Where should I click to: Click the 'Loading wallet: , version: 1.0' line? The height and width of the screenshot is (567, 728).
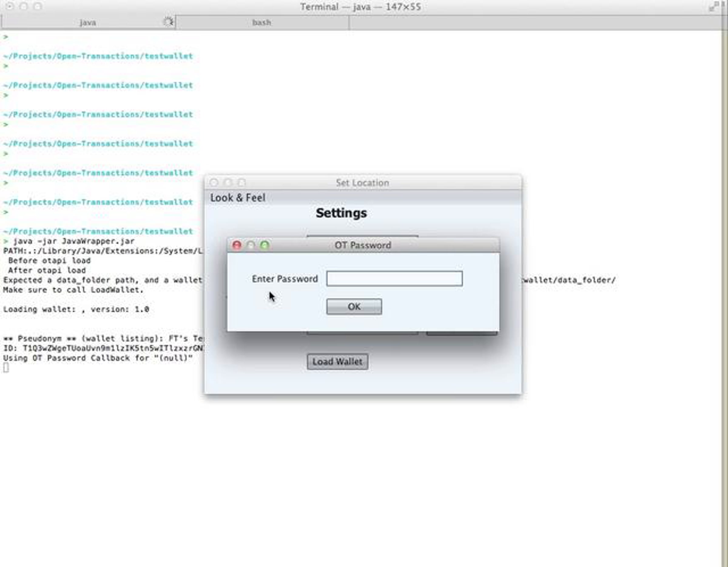pyautogui.click(x=76, y=310)
